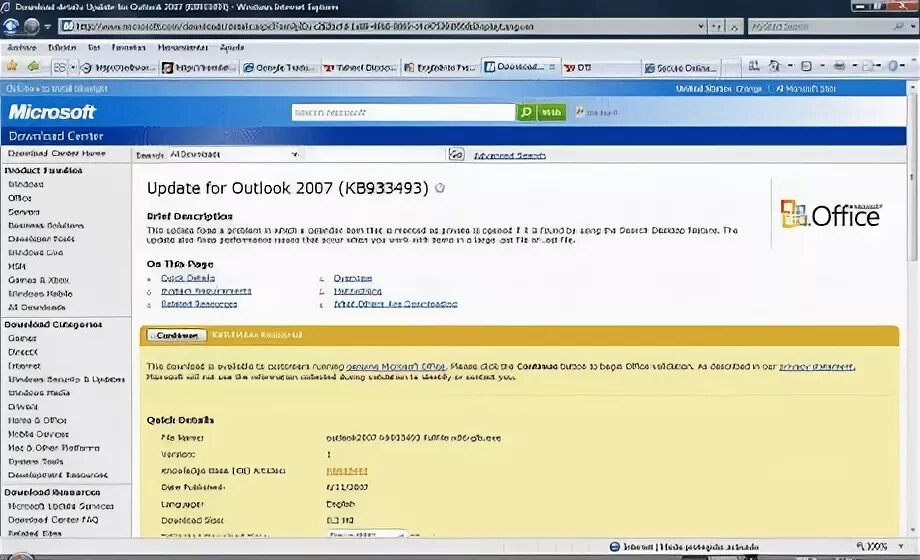This screenshot has width=920, height=560.
Task: Click the Refresh page icon
Action: [x=717, y=26]
